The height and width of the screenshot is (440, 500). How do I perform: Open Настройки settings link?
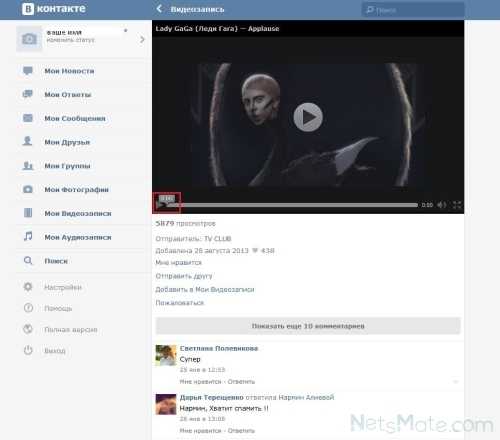tap(63, 287)
